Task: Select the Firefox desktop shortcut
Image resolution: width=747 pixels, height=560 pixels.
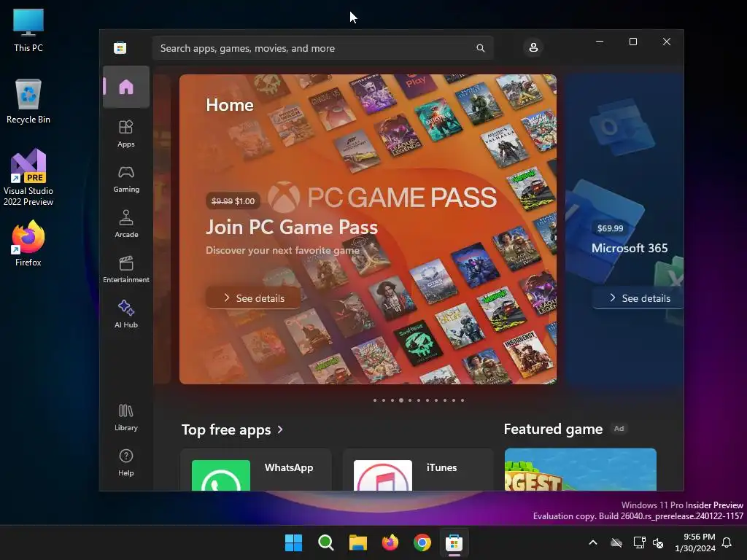Action: pyautogui.click(x=28, y=244)
